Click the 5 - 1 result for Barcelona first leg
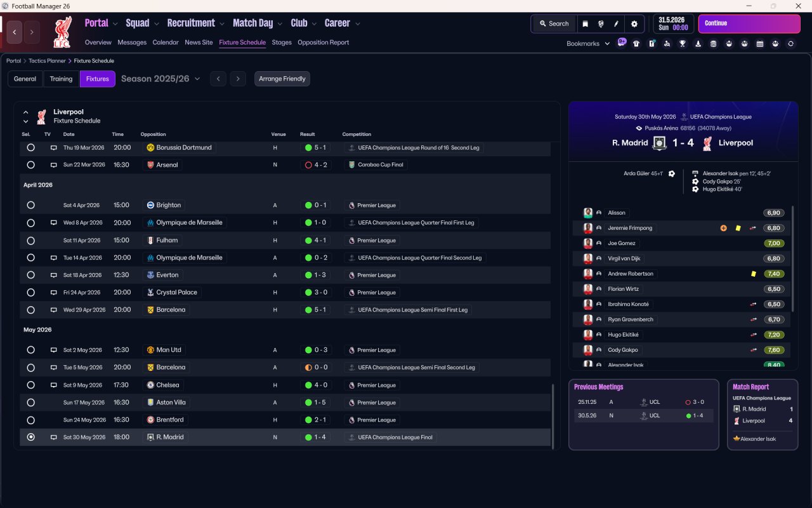This screenshot has height=508, width=812. [316, 310]
